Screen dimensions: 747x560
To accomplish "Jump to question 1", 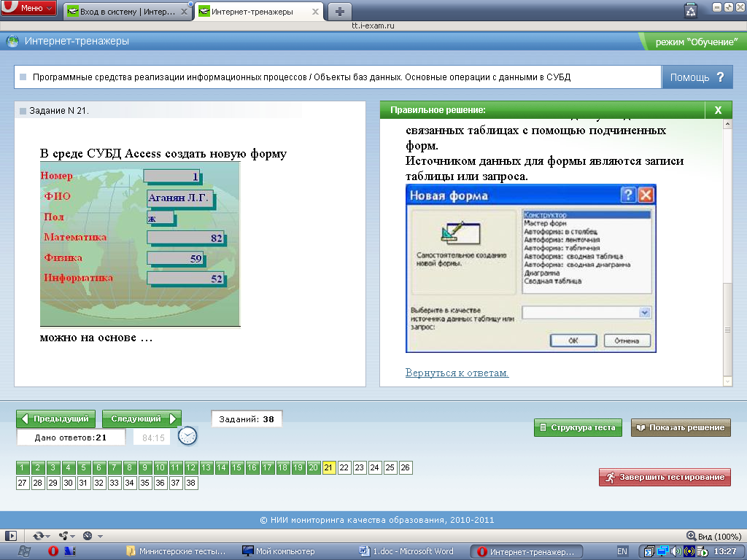I will point(22,467).
